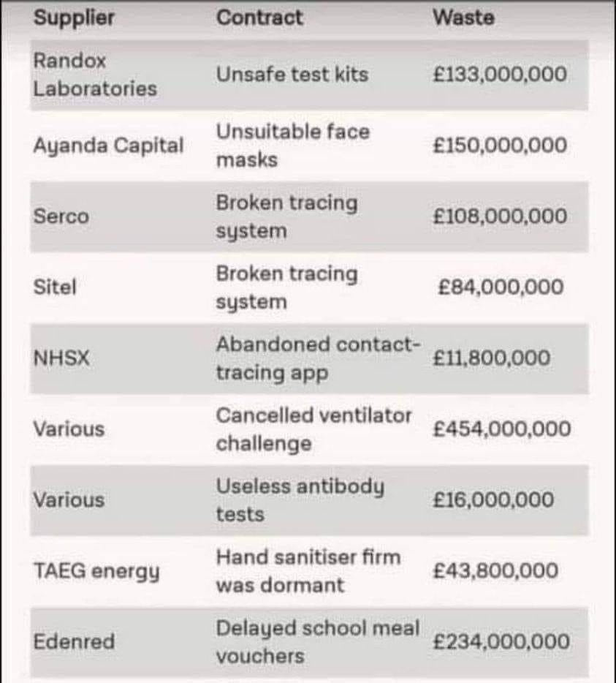616x683 pixels.
Task: Select the £84,000,000 waste amount
Action: (501, 287)
